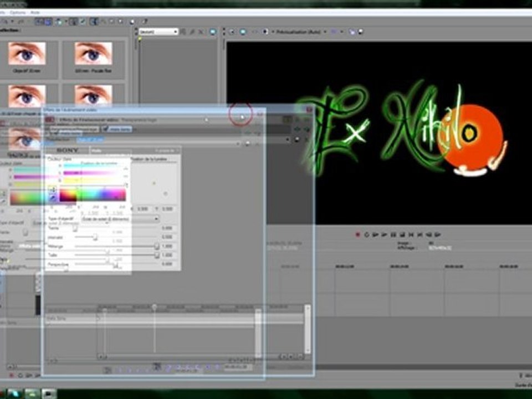Click Go to end button under the preview
Screen dimensions: 532x399
(x=420, y=234)
